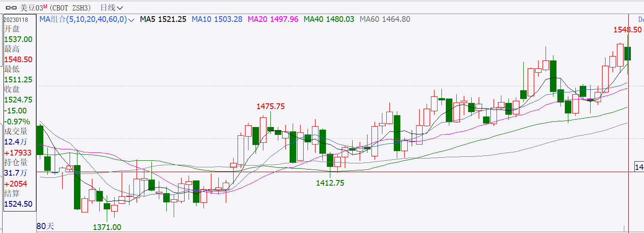
Task: Select the MA10 1503.28 legend
Action: [217, 19]
